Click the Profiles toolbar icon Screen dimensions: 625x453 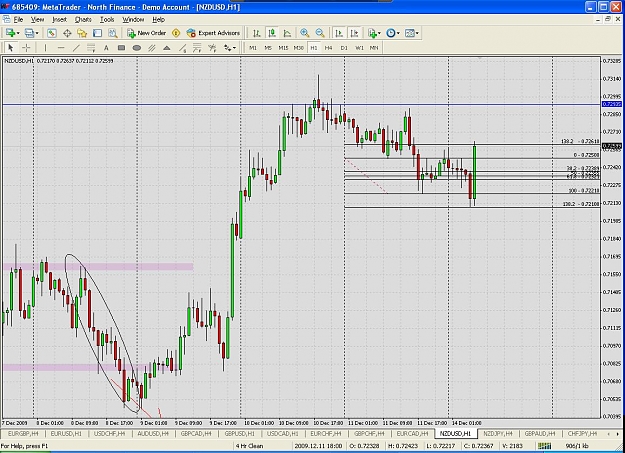pyautogui.click(x=29, y=33)
